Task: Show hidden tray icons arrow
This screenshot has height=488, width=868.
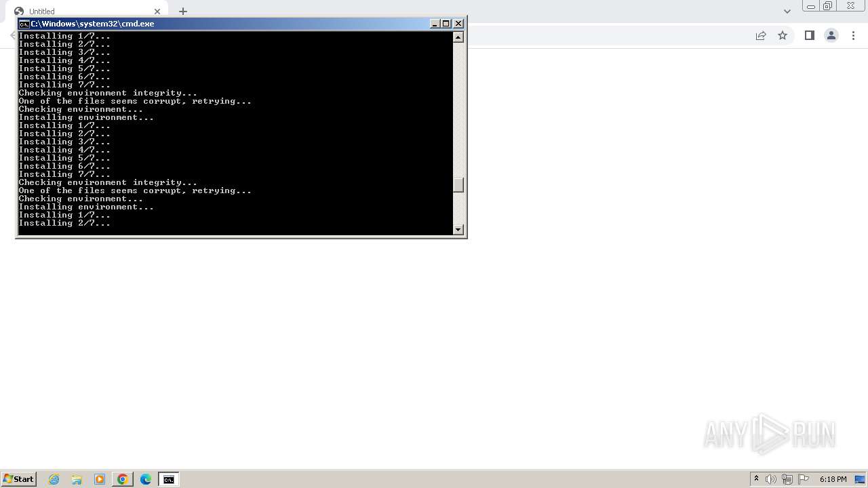Action: pos(757,479)
